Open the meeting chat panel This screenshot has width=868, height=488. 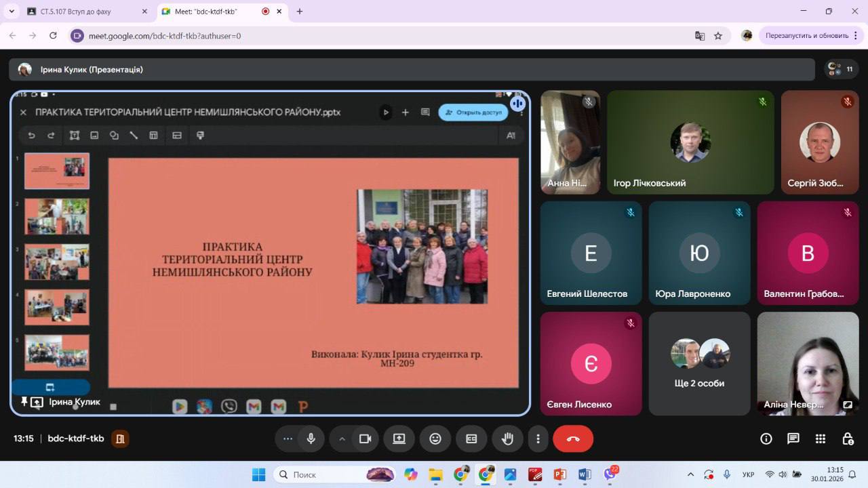[x=793, y=439]
